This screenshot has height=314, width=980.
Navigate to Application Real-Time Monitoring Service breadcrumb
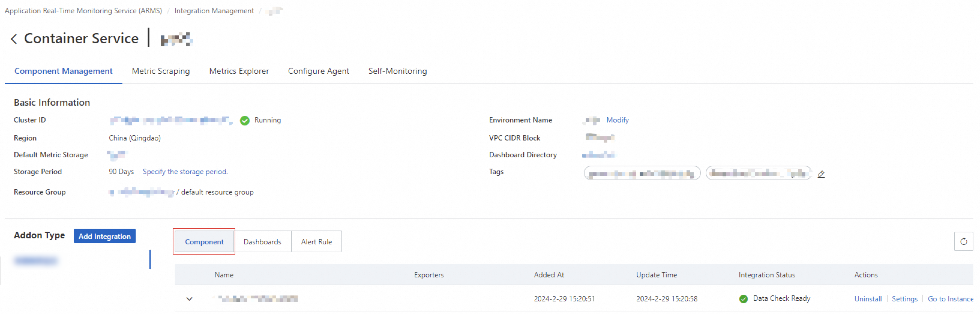(83, 11)
